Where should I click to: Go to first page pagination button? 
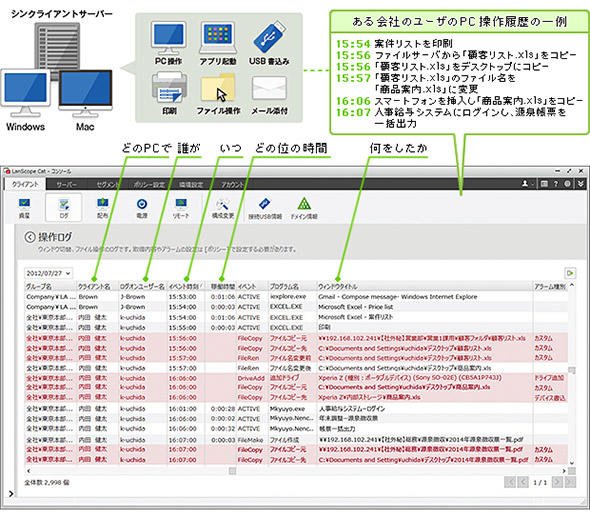coord(510,482)
